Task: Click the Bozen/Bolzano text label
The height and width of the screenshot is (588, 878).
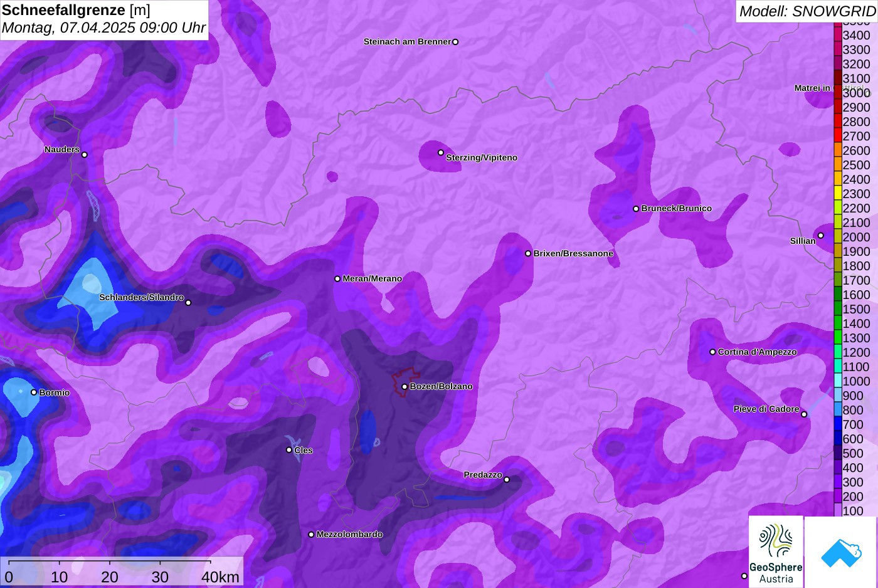Action: [442, 387]
